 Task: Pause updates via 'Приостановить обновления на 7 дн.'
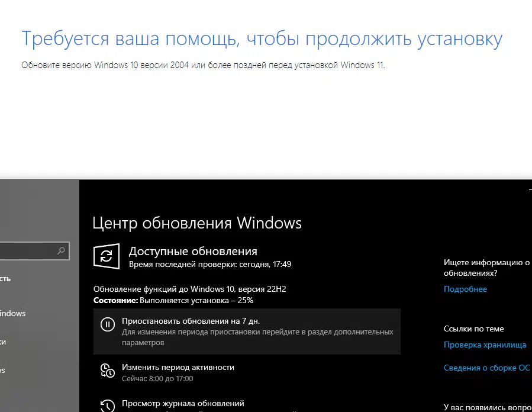(247, 331)
